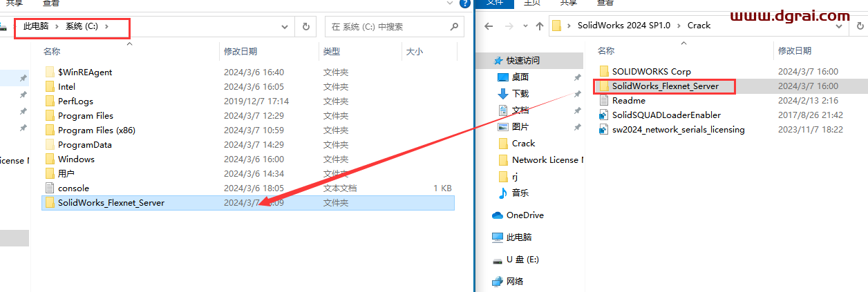Image resolution: width=868 pixels, height=292 pixels.
Task: Click the OneDrive cloud icon
Action: (x=498, y=215)
